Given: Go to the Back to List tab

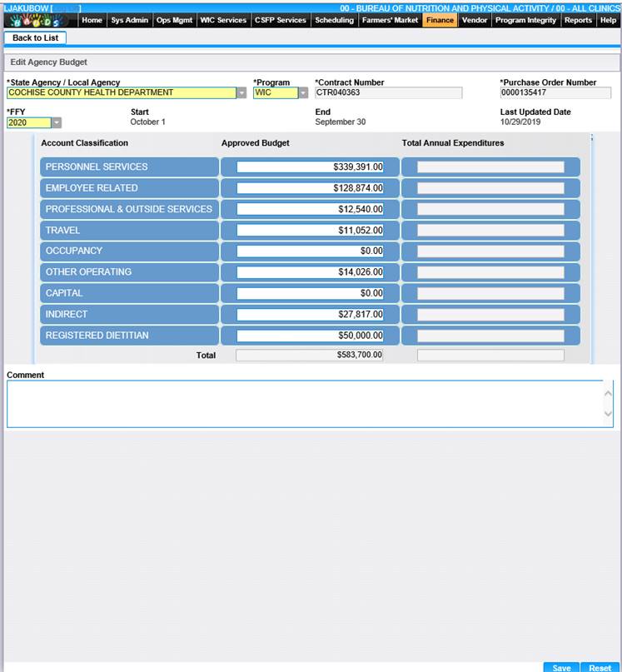Looking at the screenshot, I should tap(35, 37).
